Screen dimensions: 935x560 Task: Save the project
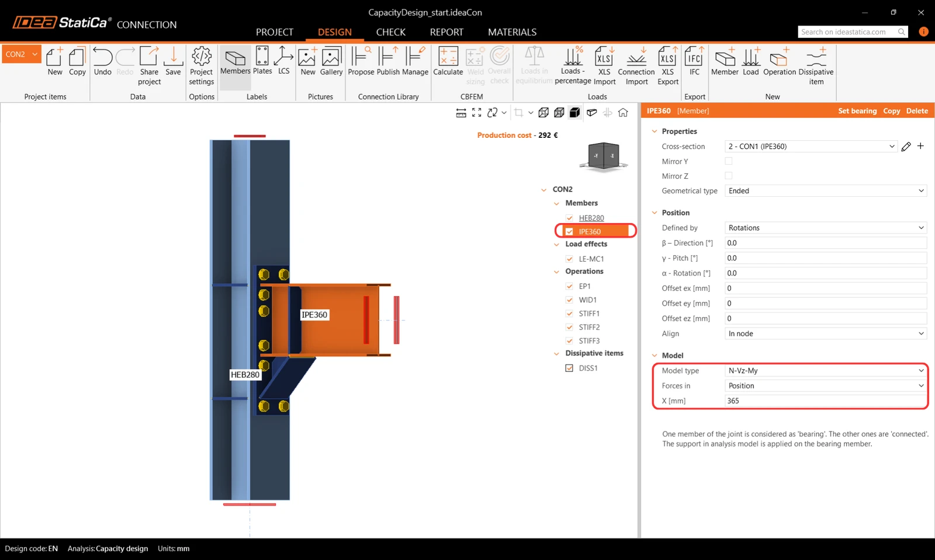coord(173,61)
